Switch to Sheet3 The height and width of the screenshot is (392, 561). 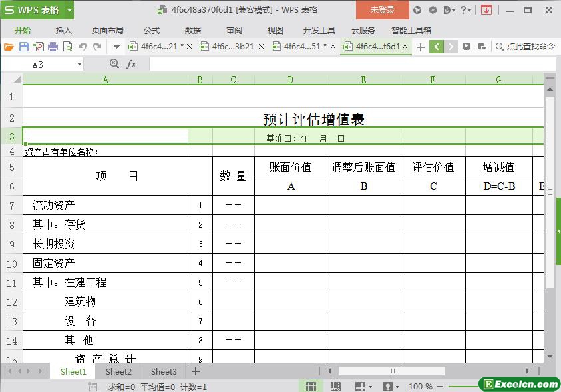tap(164, 371)
